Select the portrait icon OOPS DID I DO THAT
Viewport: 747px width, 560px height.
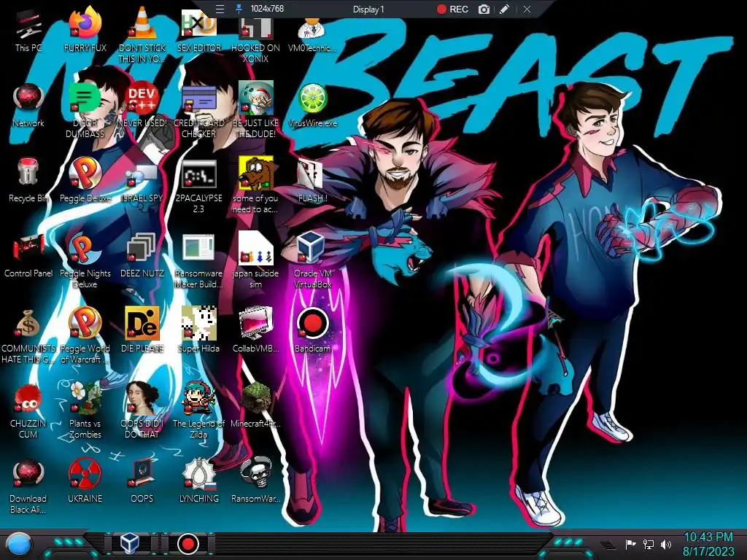(x=142, y=411)
